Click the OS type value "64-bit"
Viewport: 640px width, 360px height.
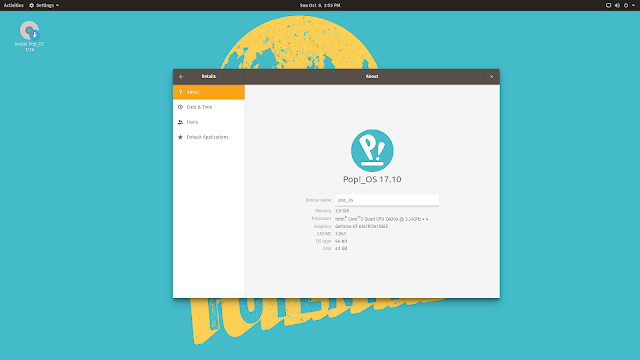[x=341, y=241]
